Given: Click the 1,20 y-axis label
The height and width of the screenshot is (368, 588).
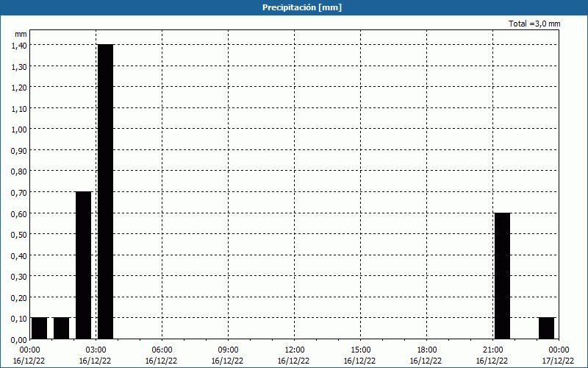Looking at the screenshot, I should (19, 88).
